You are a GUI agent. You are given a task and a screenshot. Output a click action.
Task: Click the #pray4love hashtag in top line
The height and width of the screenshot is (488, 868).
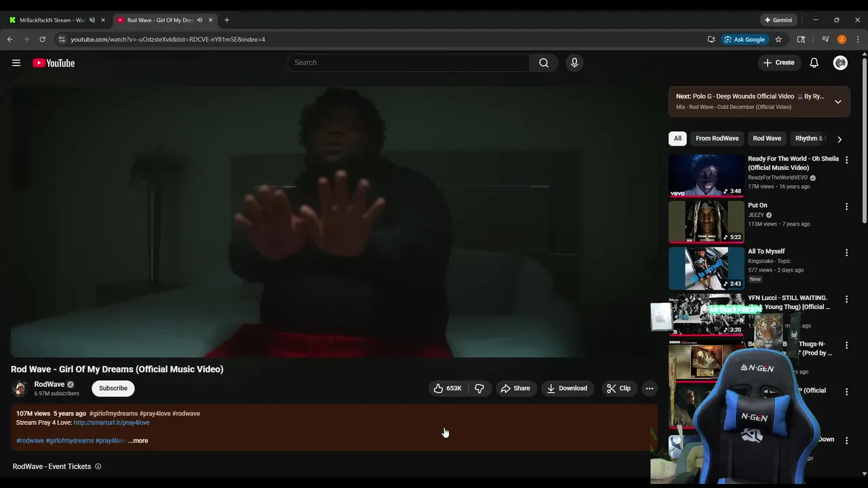pos(155,413)
